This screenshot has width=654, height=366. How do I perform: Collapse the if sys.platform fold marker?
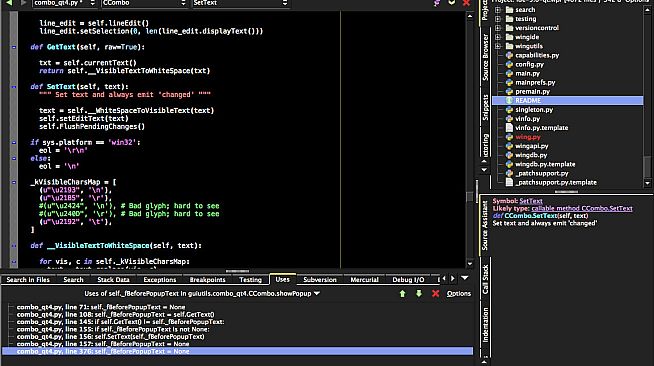click(x=14, y=143)
